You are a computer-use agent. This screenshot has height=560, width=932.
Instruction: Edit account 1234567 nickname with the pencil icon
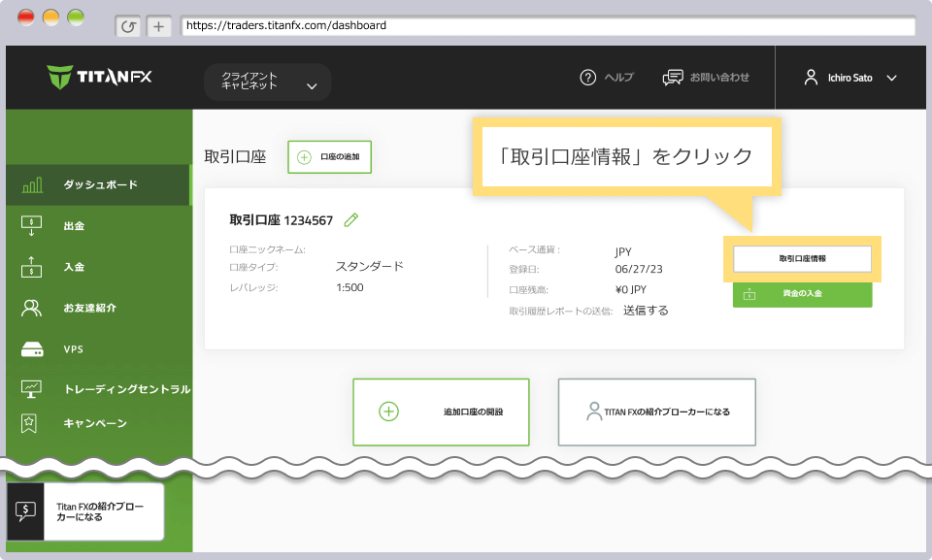(351, 220)
